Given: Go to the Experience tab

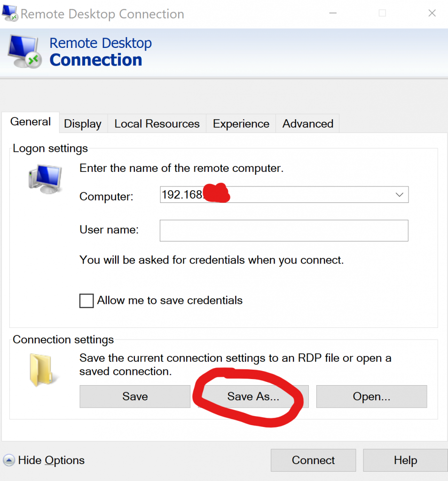Looking at the screenshot, I should (x=241, y=124).
